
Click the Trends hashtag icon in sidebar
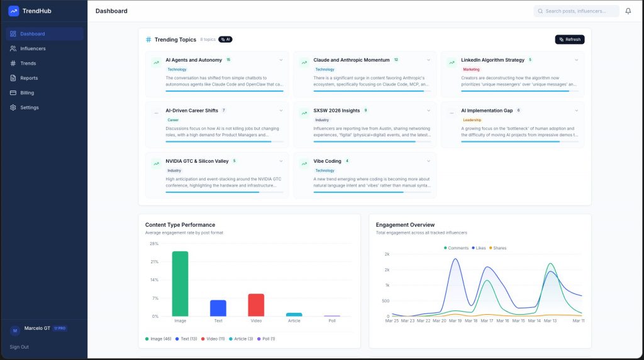(13, 63)
